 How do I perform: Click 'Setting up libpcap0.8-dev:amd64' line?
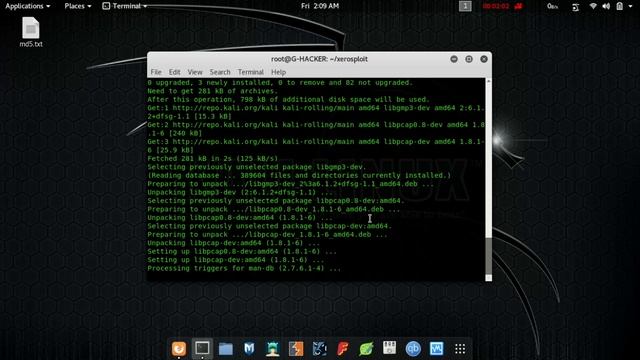(242, 252)
